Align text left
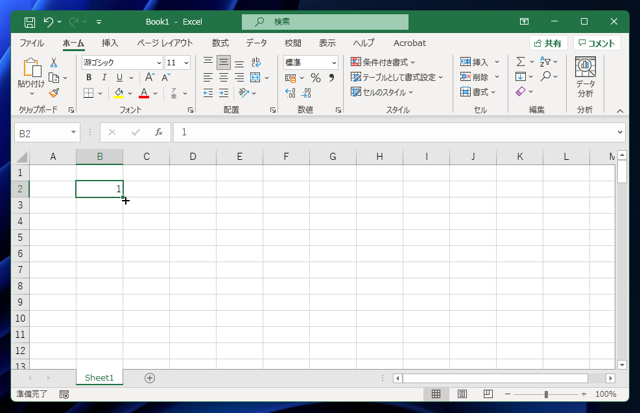Image resolution: width=640 pixels, height=413 pixels. pyautogui.click(x=208, y=78)
